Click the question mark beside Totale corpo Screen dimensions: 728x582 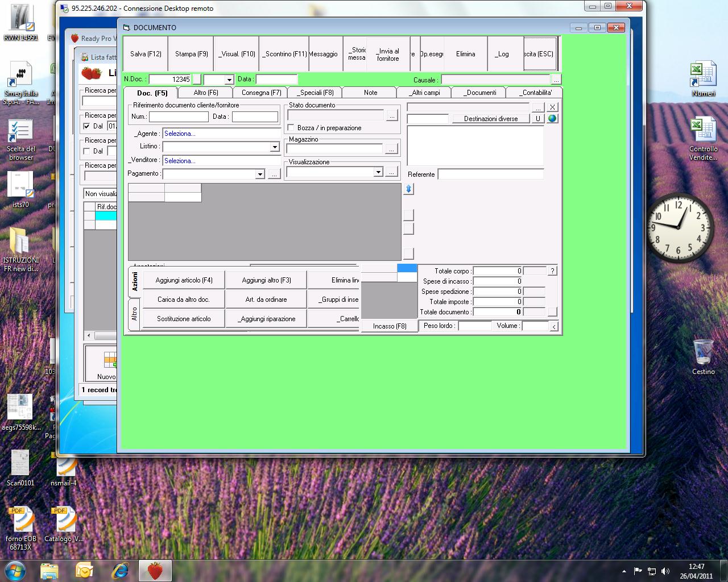(x=552, y=271)
